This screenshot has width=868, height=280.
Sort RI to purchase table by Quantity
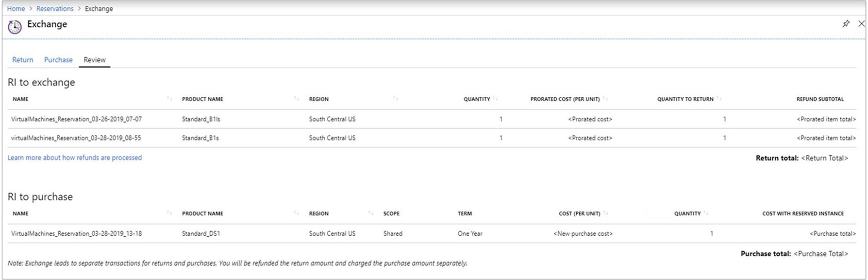706,213
